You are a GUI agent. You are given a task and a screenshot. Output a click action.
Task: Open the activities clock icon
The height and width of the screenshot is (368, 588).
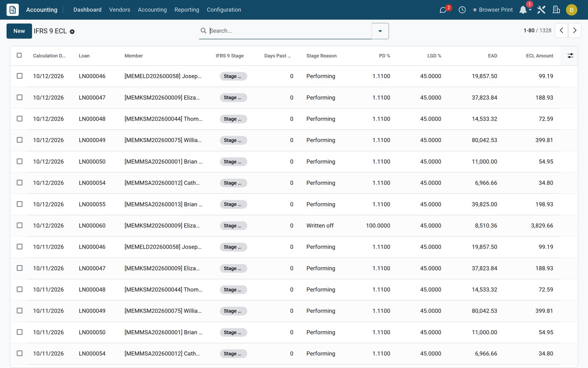pyautogui.click(x=462, y=10)
